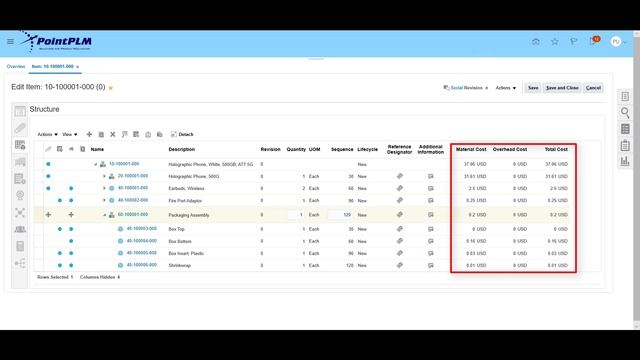Edit the Quantity field of Packaging Assembly row
Image resolution: width=640 pixels, height=360 pixels.
[x=297, y=215]
